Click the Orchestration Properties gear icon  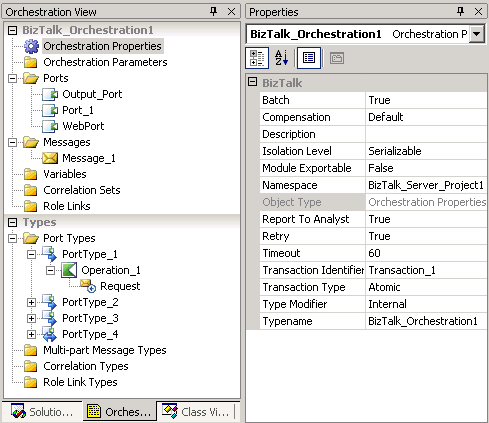[x=31, y=46]
